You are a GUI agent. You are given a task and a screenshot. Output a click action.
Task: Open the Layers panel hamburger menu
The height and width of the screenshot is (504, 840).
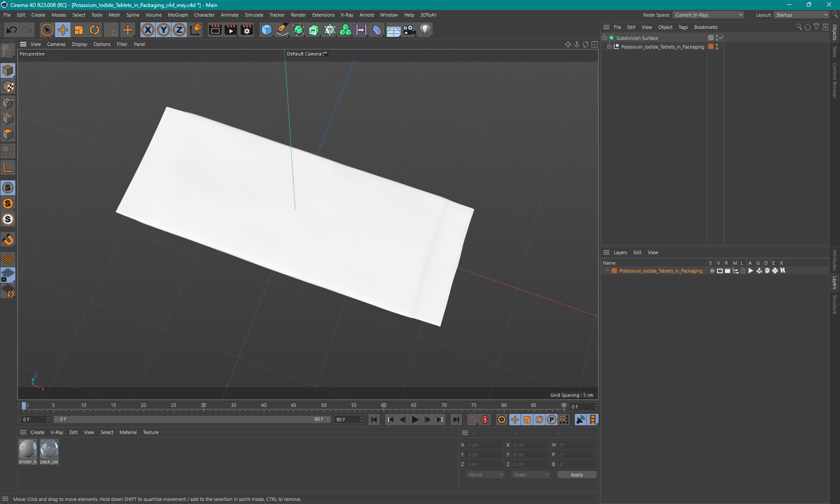coord(606,252)
